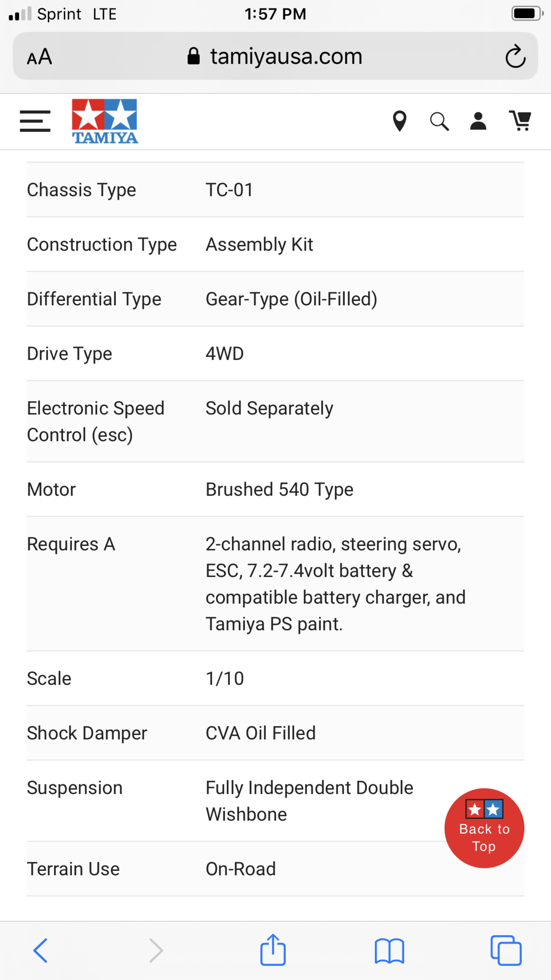The height and width of the screenshot is (980, 551).
Task: Tap the Brushed 540 Type motor value
Action: tap(279, 490)
